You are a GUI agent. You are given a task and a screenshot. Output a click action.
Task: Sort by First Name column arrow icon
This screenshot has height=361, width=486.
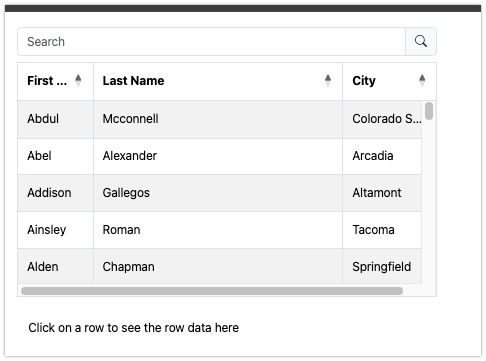click(78, 80)
